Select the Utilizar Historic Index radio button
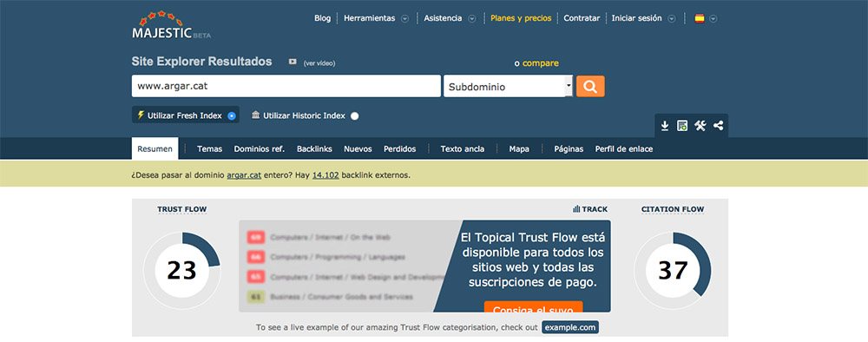The height and width of the screenshot is (342, 868). [355, 115]
